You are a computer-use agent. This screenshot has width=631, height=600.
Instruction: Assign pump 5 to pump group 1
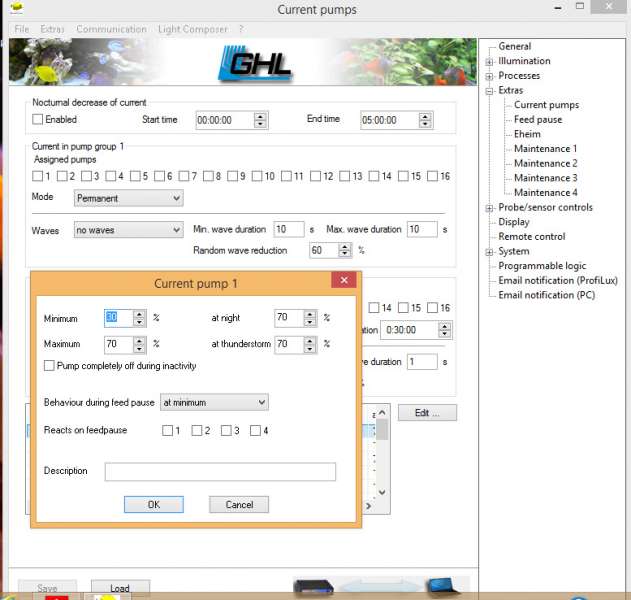135,177
